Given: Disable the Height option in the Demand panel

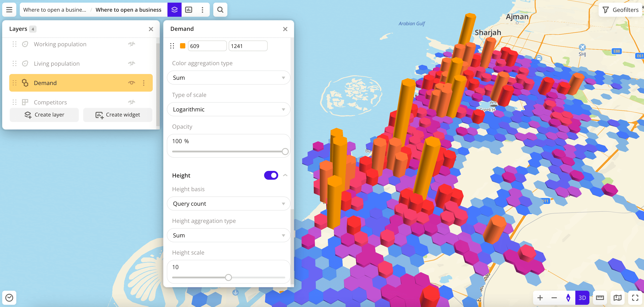Looking at the screenshot, I should (x=271, y=175).
